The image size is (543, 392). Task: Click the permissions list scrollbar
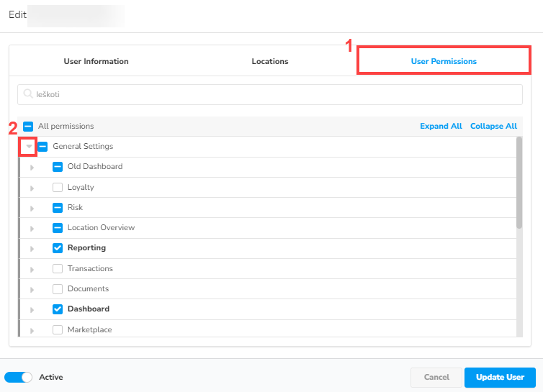(x=519, y=183)
